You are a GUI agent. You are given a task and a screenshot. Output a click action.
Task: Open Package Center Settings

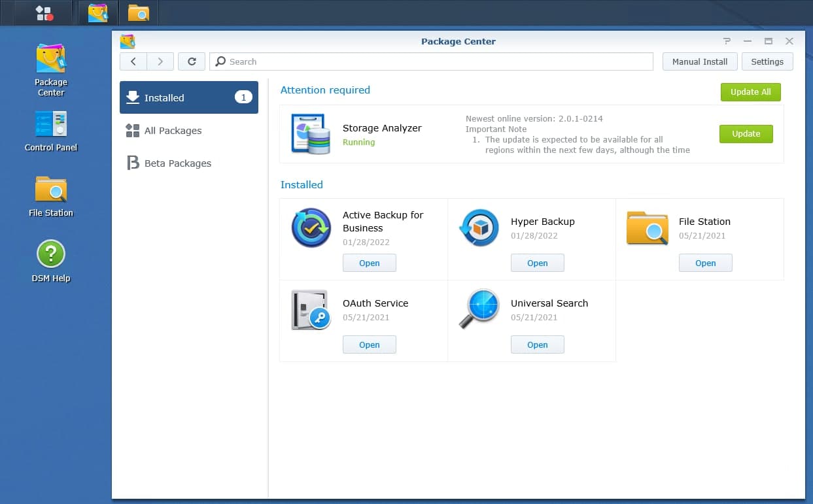(x=767, y=61)
